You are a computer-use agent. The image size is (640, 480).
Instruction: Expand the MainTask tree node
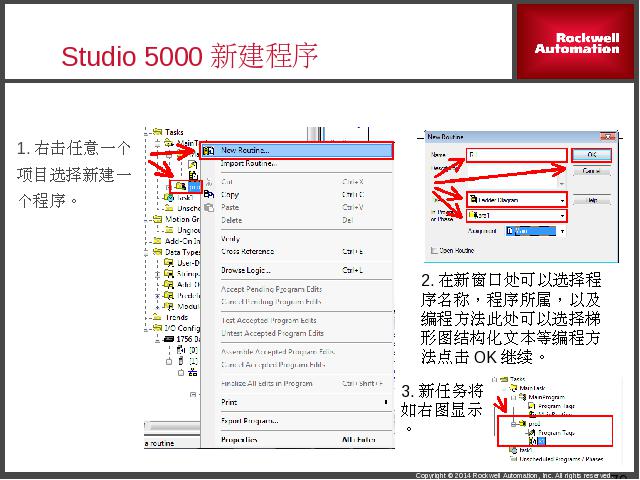158,143
